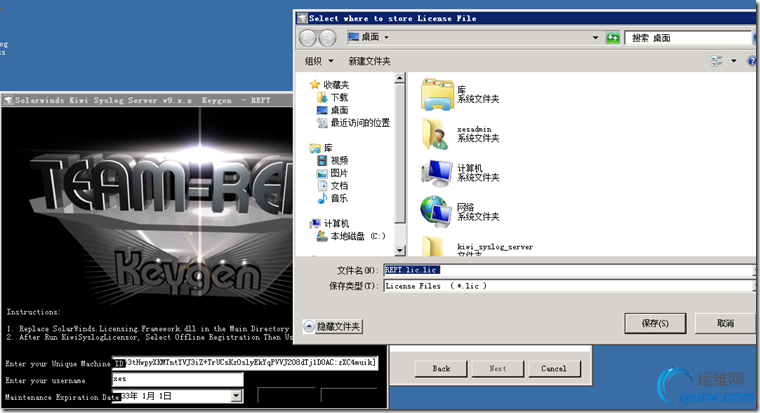Open the Maintenance Expiration Date dropdown

point(236,396)
